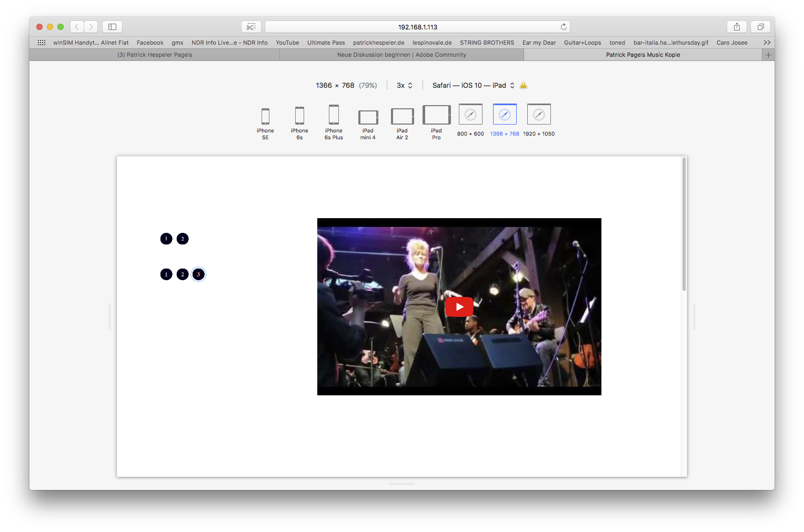Show more bookmarks with double chevron
Screen dimensions: 804x532
767,43
